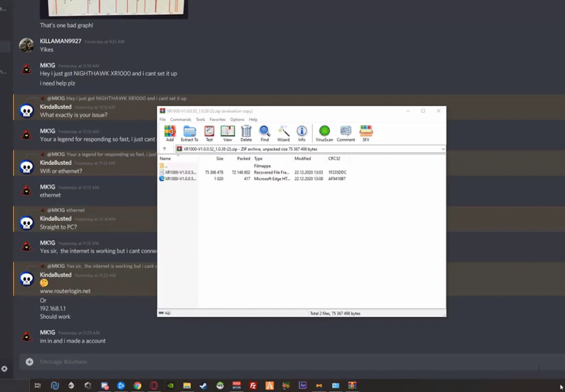Click the Add toolbar icon in WinRAR
The width and height of the screenshot is (565, 392).
click(x=169, y=133)
